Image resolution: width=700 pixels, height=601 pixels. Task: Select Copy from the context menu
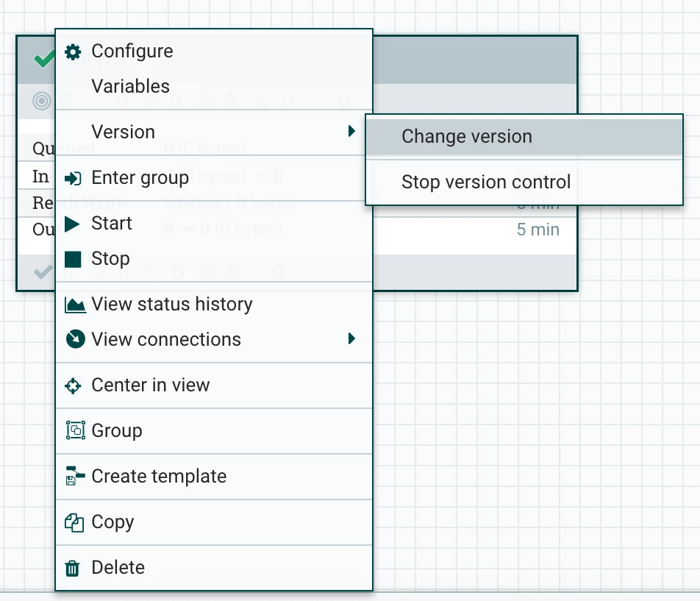[x=214, y=522]
